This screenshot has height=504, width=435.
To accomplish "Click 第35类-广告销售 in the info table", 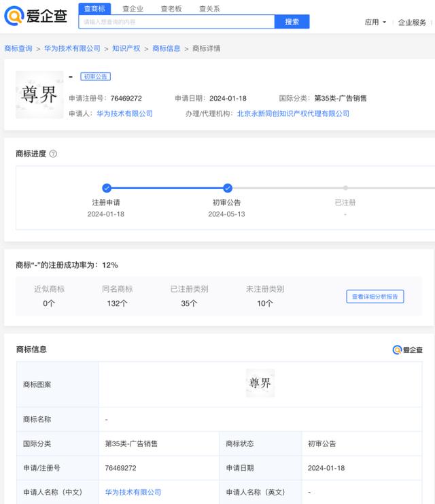I will point(131,443).
